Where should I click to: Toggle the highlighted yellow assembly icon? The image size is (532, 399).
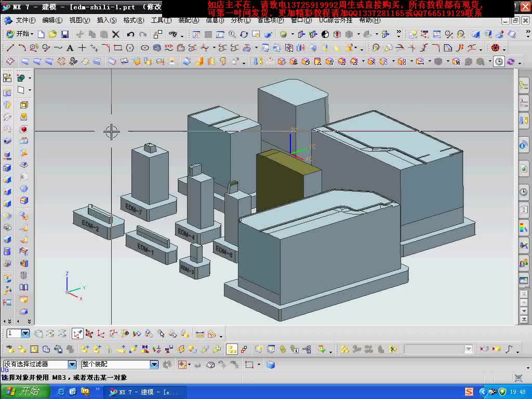click(x=232, y=349)
